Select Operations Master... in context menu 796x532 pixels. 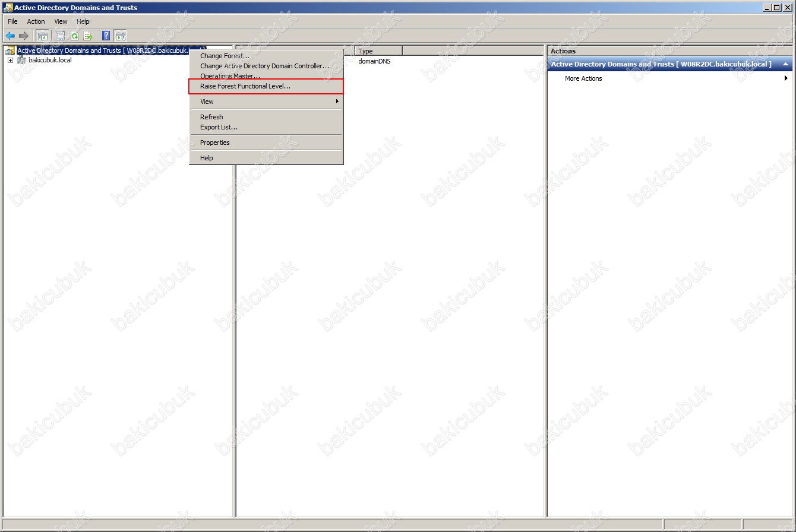click(x=266, y=76)
